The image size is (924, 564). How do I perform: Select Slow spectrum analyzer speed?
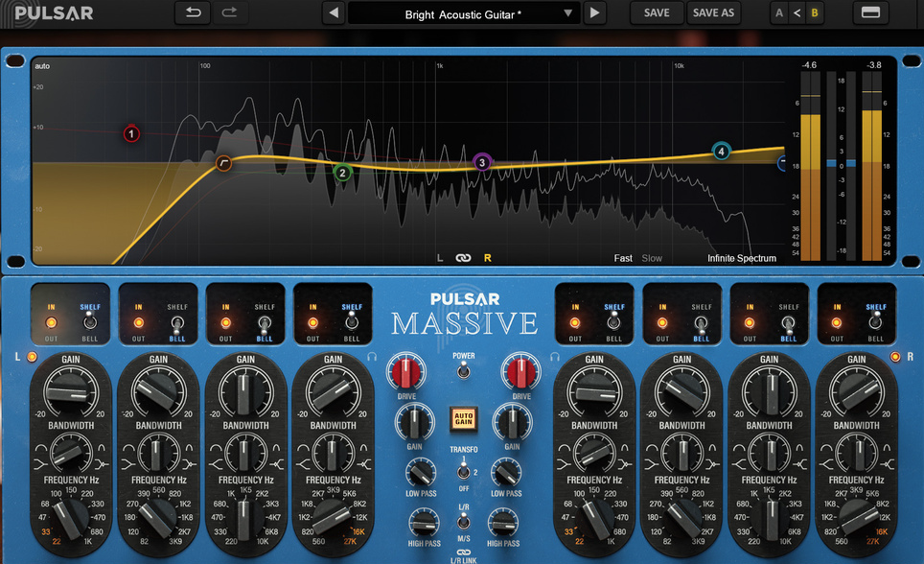pos(652,258)
